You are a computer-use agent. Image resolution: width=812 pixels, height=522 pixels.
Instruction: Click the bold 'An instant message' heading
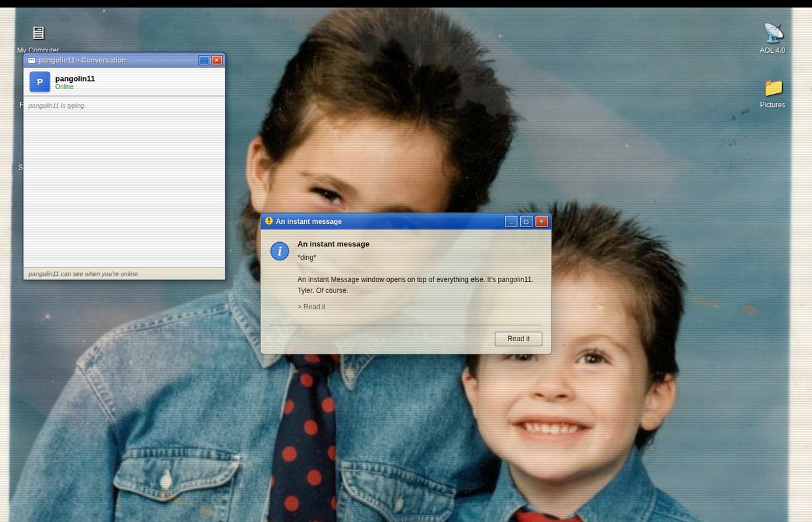334,244
